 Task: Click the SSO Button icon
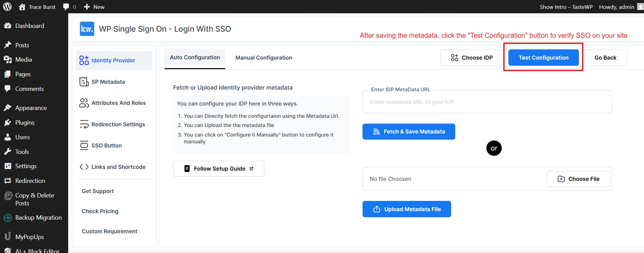(x=84, y=145)
